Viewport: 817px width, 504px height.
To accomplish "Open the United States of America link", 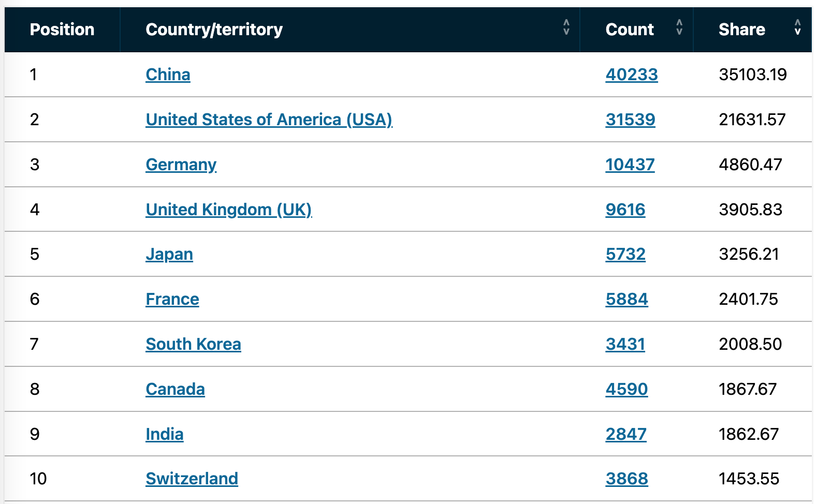I will coord(269,119).
